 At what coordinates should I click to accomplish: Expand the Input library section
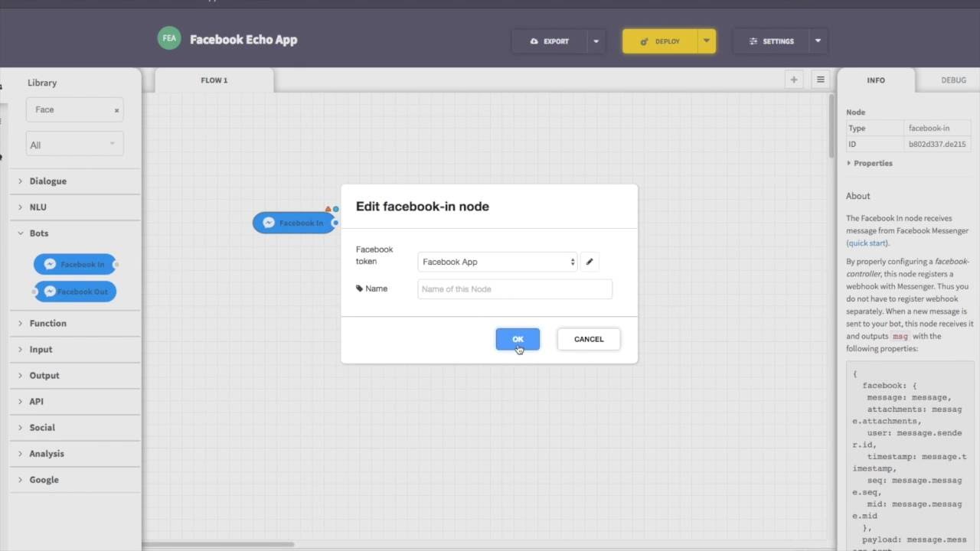click(x=74, y=350)
